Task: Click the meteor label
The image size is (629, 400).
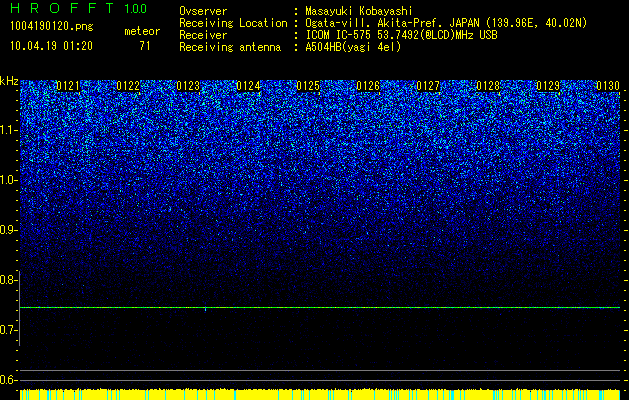Action: [x=142, y=31]
